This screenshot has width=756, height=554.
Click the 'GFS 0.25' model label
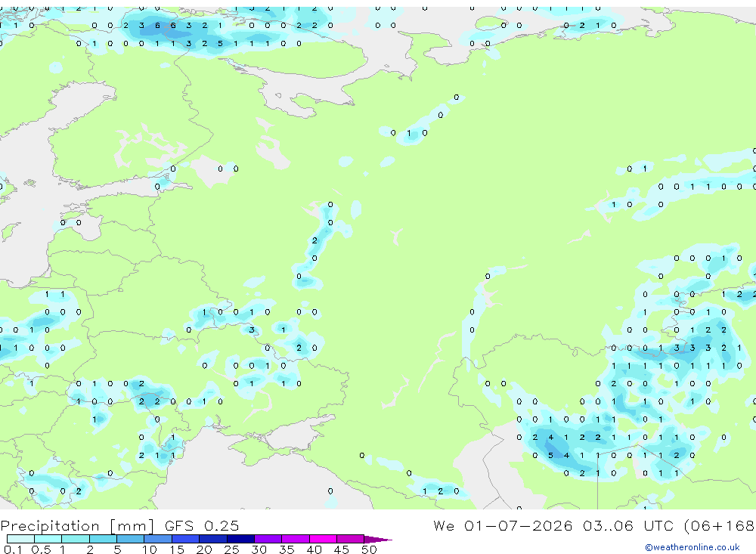[x=202, y=525]
